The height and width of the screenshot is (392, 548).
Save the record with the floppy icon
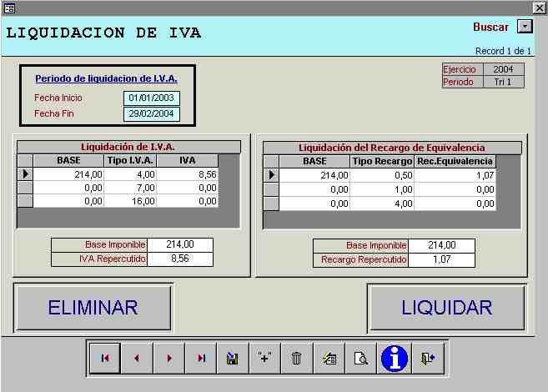pyautogui.click(x=233, y=358)
